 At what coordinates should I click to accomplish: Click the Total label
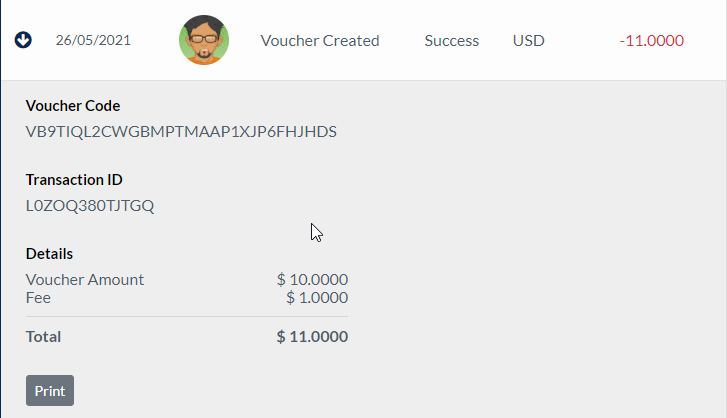pos(43,337)
